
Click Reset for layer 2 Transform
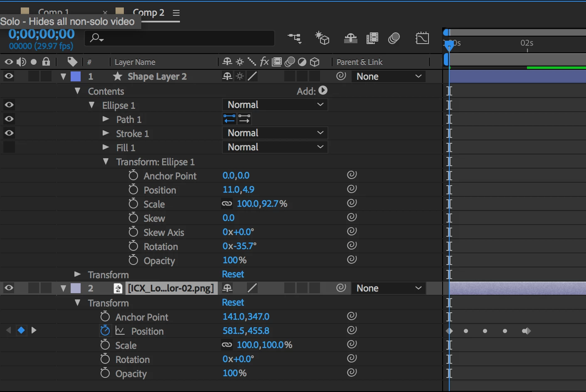[x=233, y=302]
